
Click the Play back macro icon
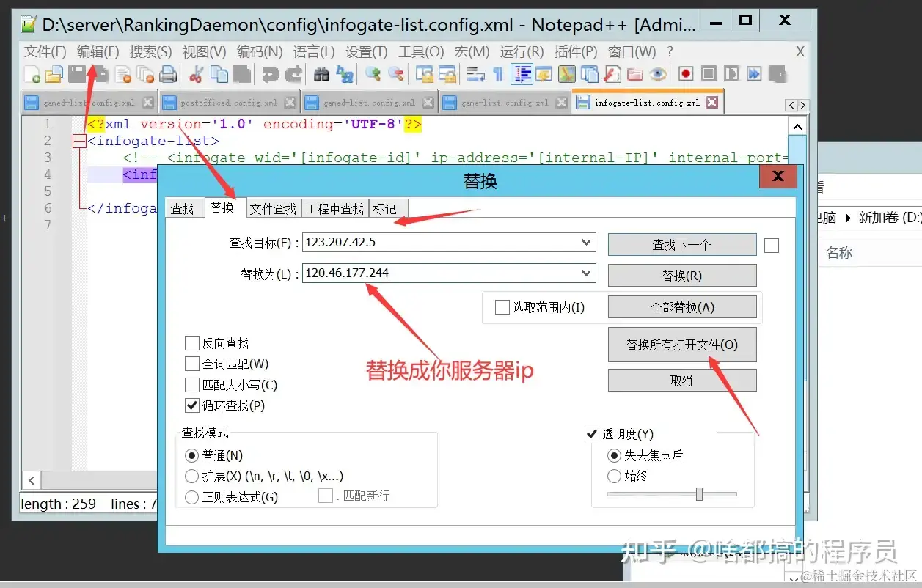731,74
